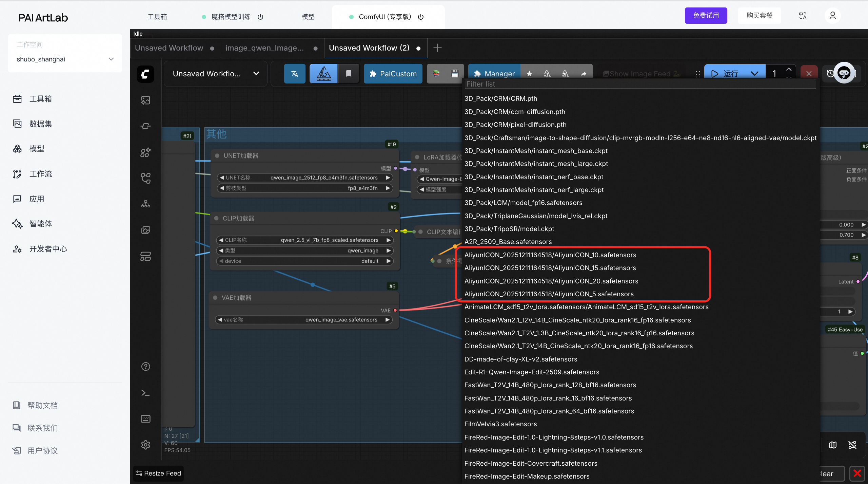Open settings gear icon in ComfyUI sidebar

tap(145, 445)
